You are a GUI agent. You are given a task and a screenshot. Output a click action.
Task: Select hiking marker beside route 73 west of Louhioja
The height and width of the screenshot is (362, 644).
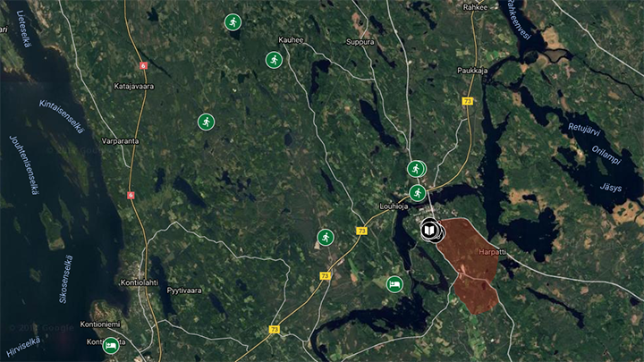326,237
